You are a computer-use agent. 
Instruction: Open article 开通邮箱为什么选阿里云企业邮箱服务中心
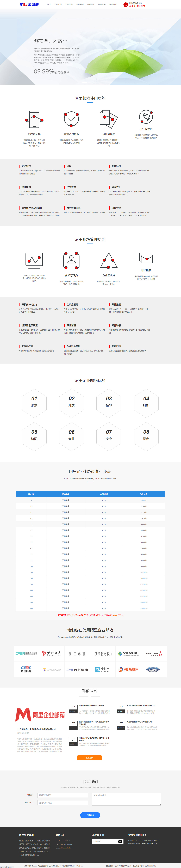[x=37, y=729]
